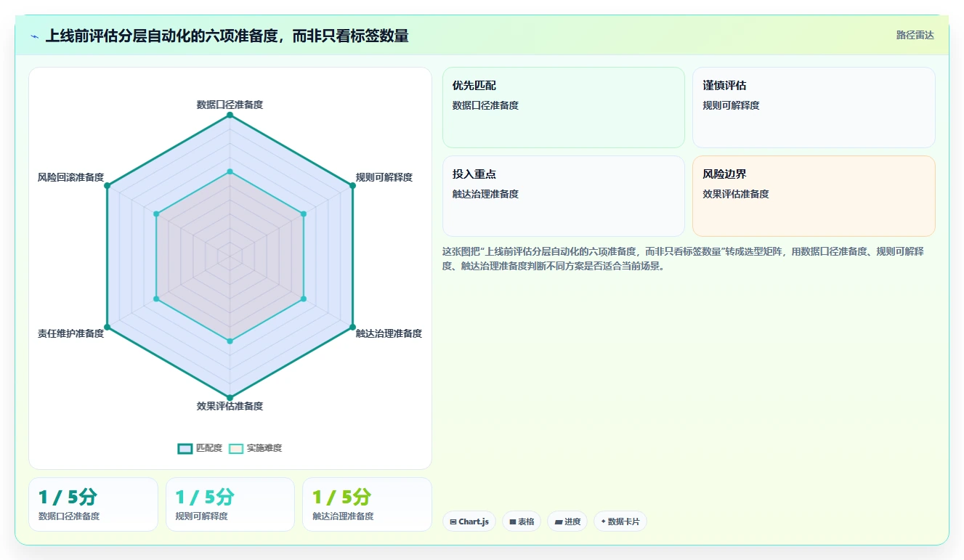The height and width of the screenshot is (560, 964).
Task: Open the 优先匹配 card
Action: coord(564,107)
